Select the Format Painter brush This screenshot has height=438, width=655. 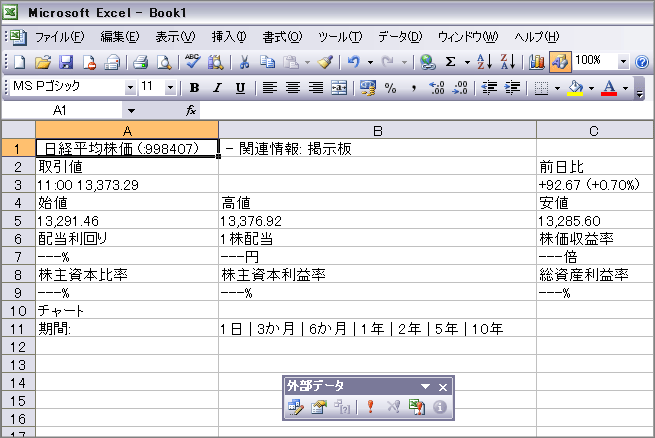click(325, 63)
